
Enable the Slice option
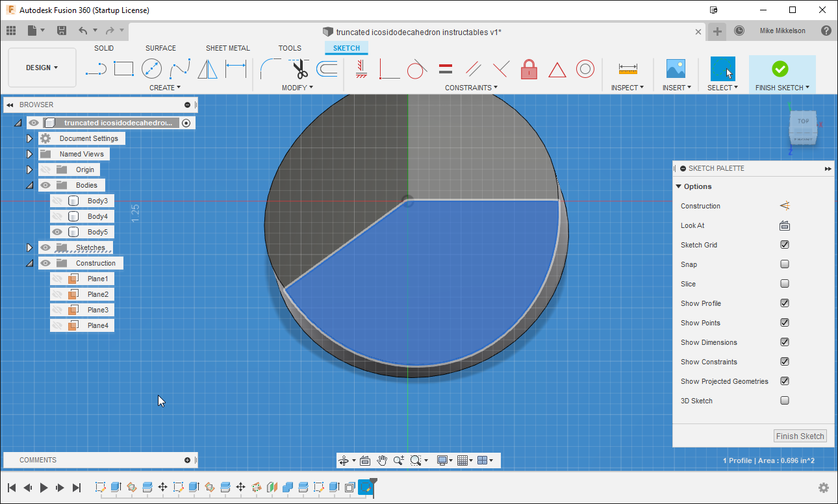pos(784,283)
